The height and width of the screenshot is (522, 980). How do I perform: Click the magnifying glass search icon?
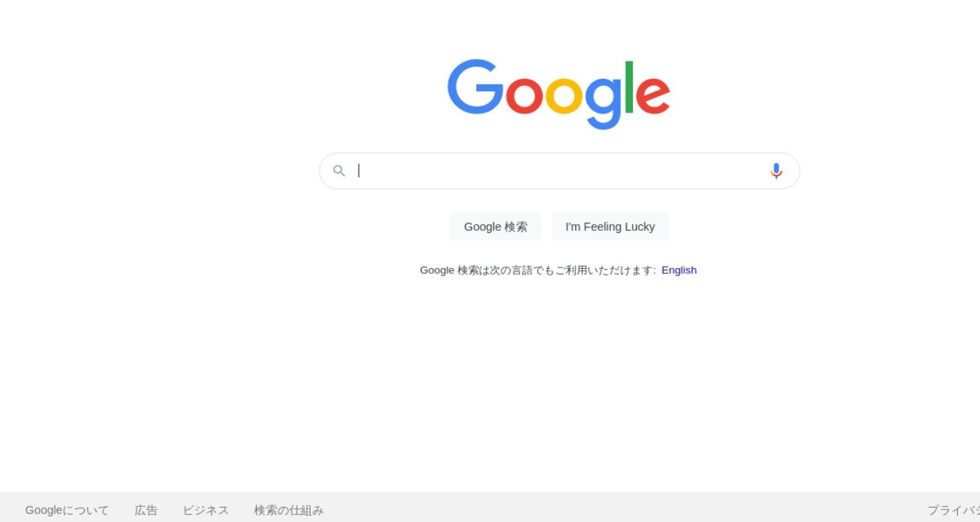pos(339,171)
